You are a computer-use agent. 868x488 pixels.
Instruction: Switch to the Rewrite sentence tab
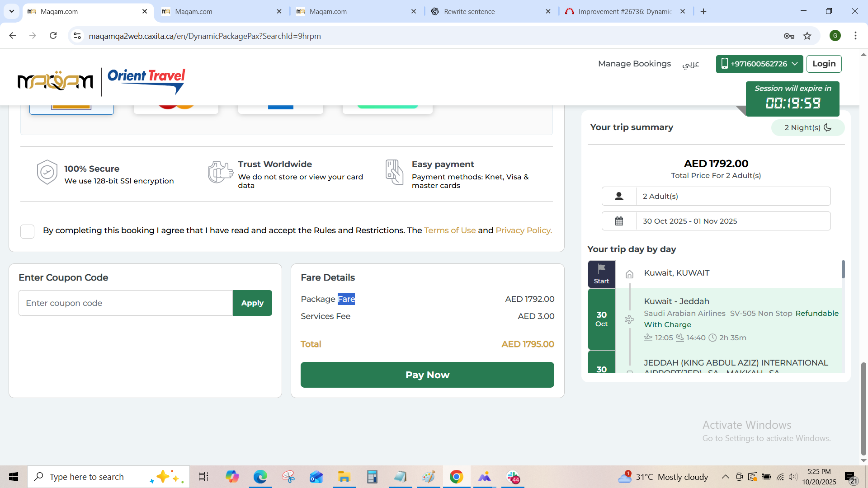(x=469, y=12)
